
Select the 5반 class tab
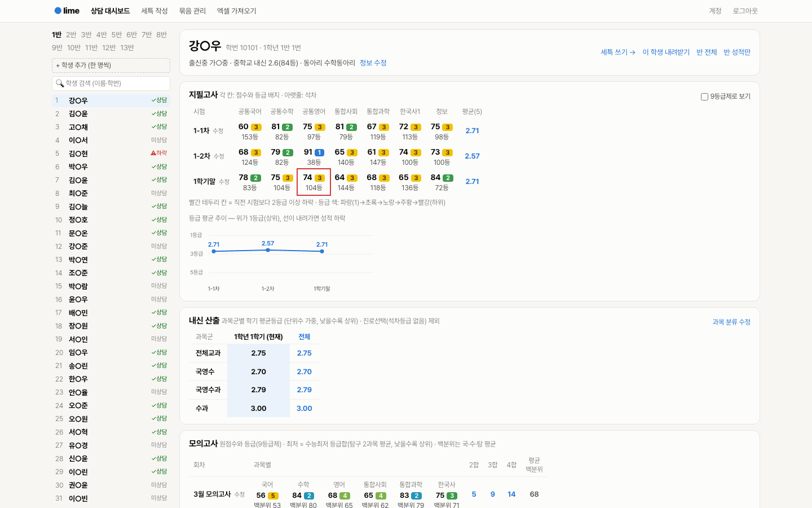point(117,34)
